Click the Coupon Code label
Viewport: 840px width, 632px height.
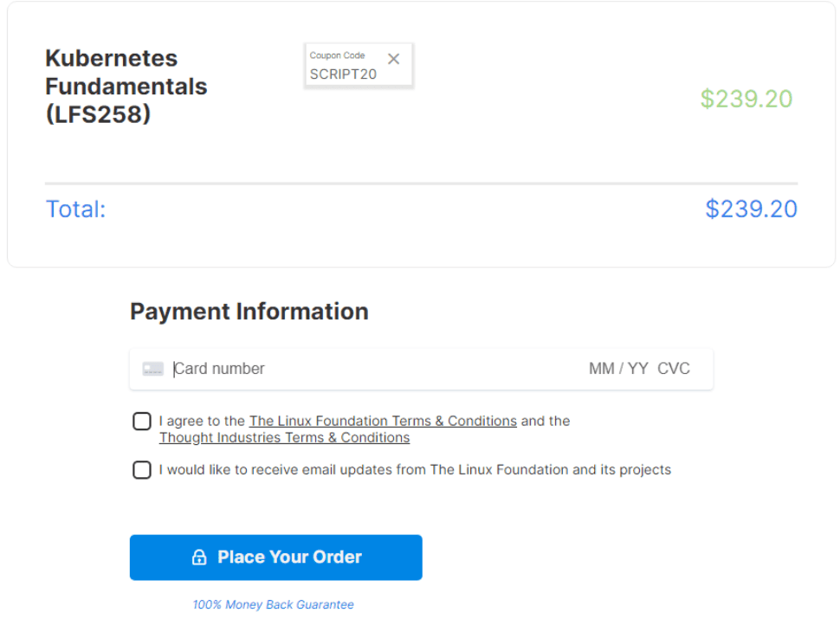338,55
